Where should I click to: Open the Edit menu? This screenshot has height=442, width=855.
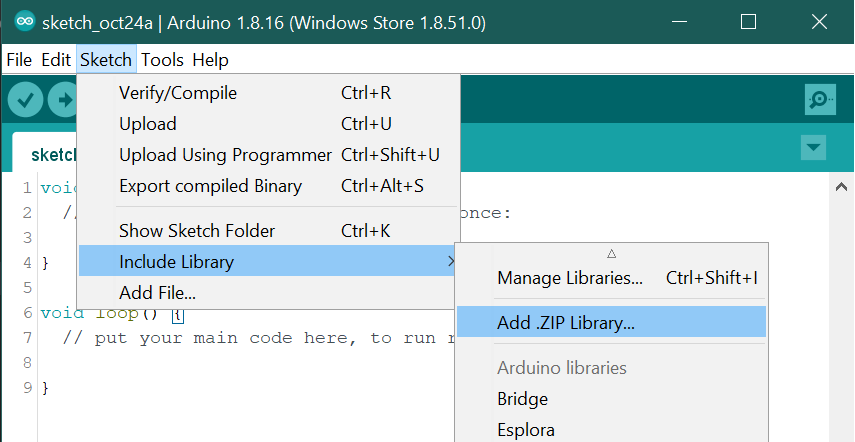(x=56, y=59)
